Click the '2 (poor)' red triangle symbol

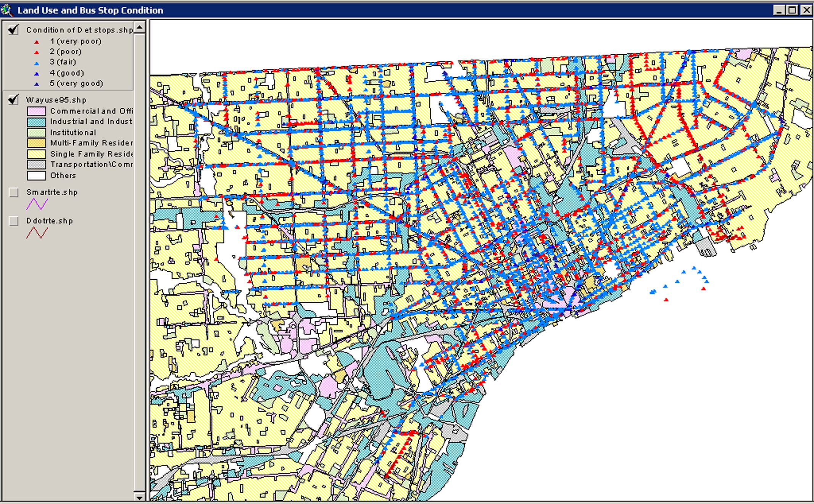37,52
